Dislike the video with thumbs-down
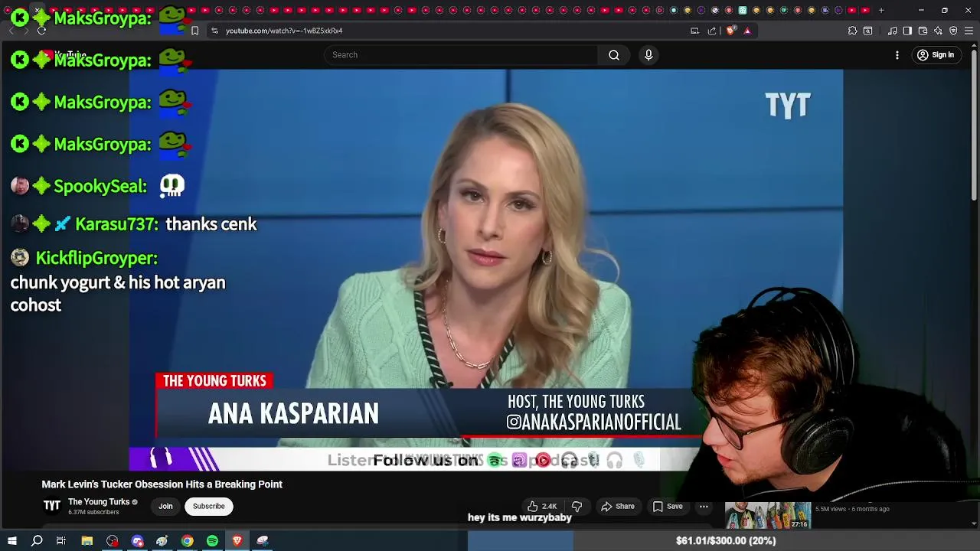This screenshot has width=980, height=551. 577,506
